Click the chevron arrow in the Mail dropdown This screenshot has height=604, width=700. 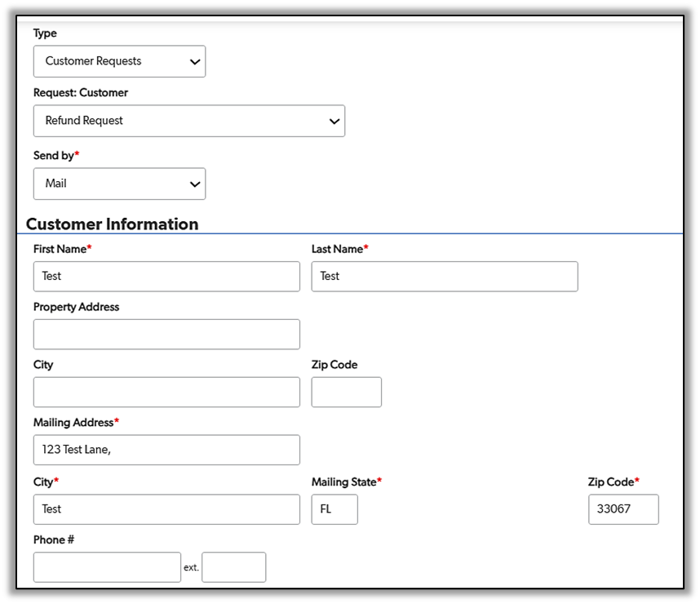pyautogui.click(x=194, y=184)
